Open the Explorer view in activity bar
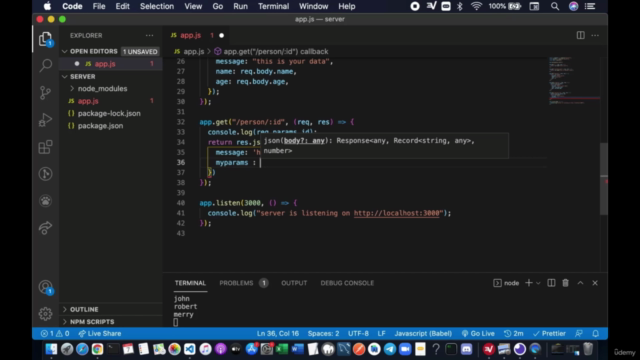This screenshot has width=640, height=360. point(45,39)
